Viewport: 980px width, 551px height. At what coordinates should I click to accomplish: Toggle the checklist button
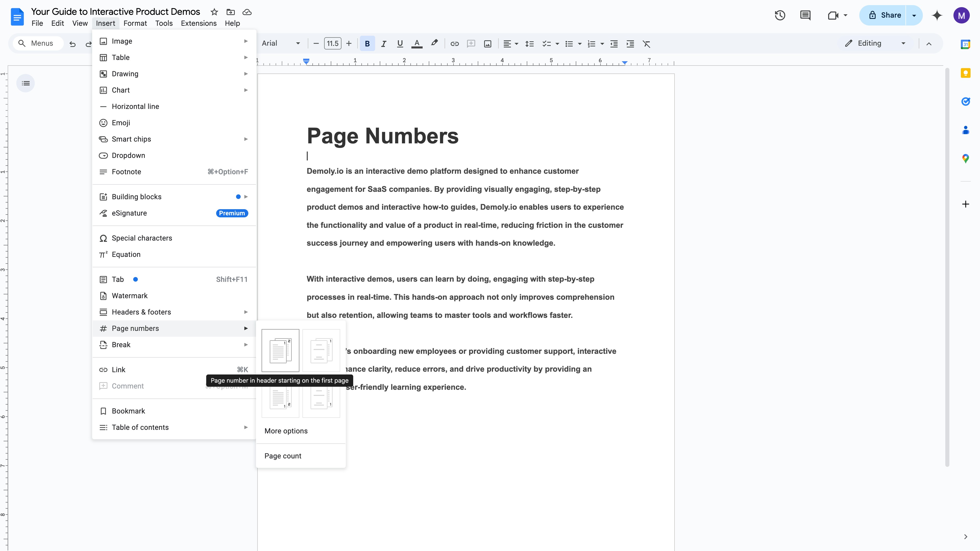click(x=546, y=44)
